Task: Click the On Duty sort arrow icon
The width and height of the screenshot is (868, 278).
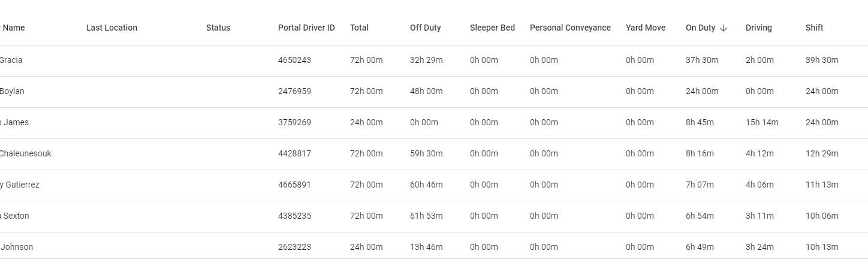Action: tap(724, 28)
